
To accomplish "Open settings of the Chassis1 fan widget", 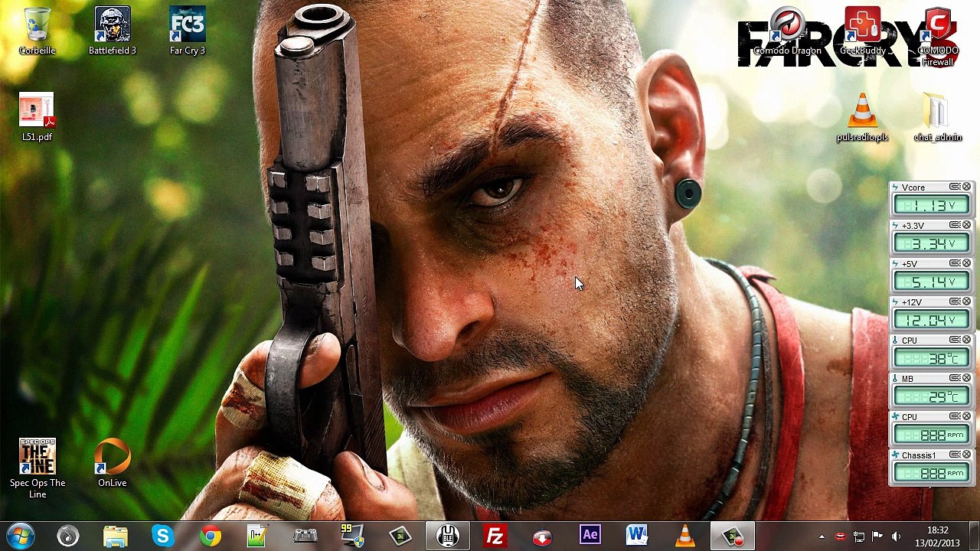I will pyautogui.click(x=955, y=455).
